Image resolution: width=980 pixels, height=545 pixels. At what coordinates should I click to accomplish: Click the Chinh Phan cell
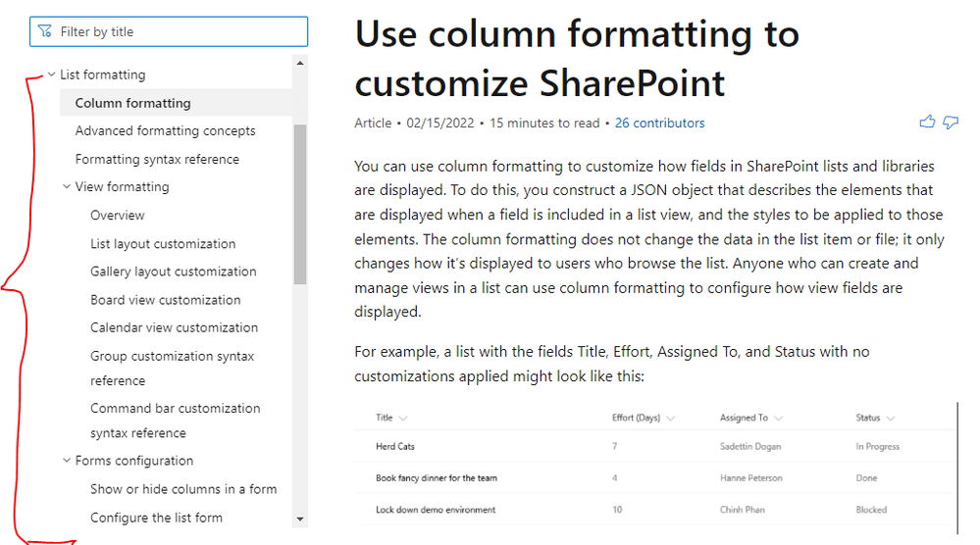[742, 510]
